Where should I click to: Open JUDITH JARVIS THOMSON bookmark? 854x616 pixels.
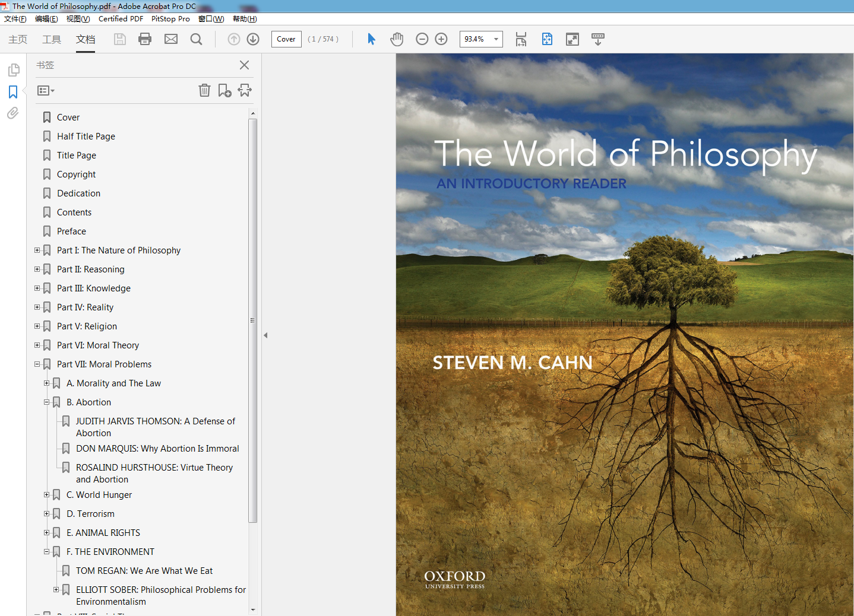pos(155,427)
